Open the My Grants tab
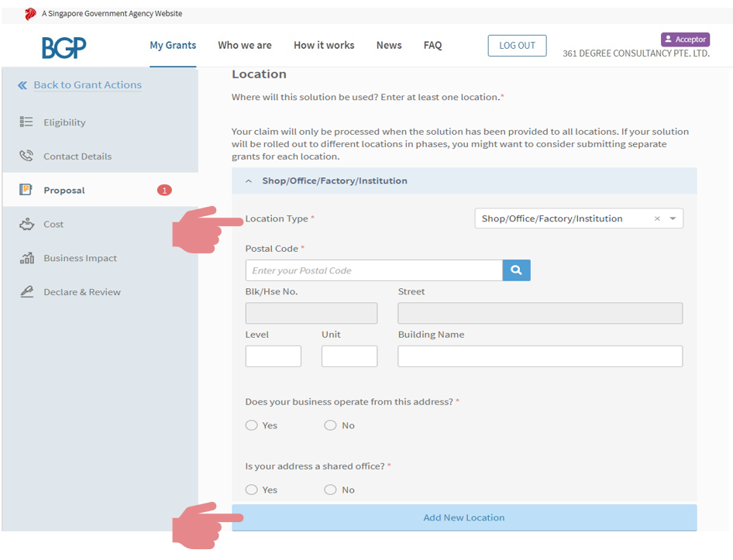The height and width of the screenshot is (560, 733). tap(173, 46)
